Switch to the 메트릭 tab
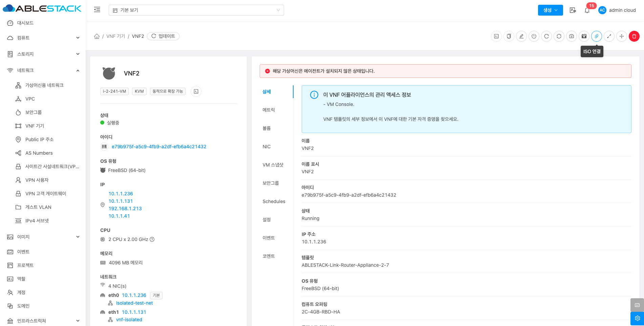 tap(269, 110)
